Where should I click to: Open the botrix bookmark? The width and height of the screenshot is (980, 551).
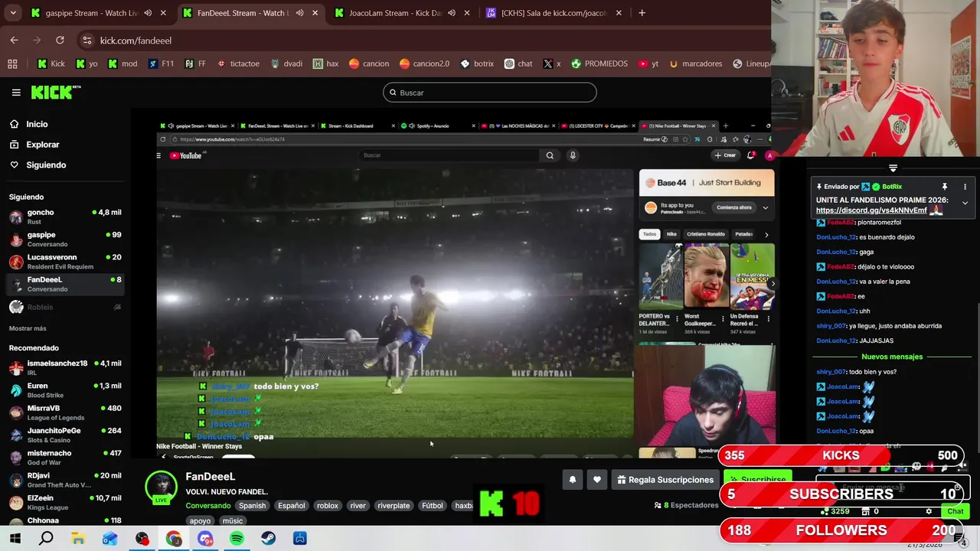tap(476, 64)
